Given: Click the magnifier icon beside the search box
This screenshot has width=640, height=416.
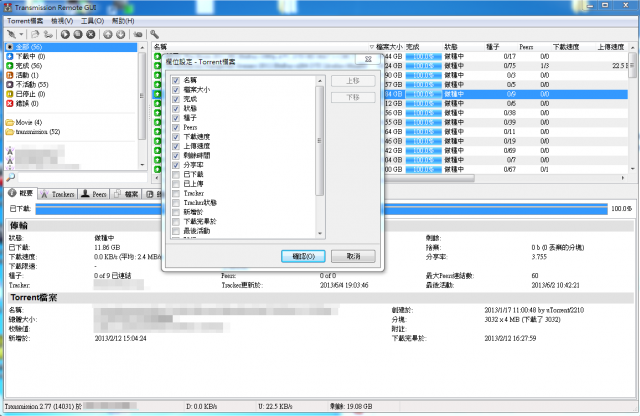Looking at the screenshot, I should [x=11, y=177].
